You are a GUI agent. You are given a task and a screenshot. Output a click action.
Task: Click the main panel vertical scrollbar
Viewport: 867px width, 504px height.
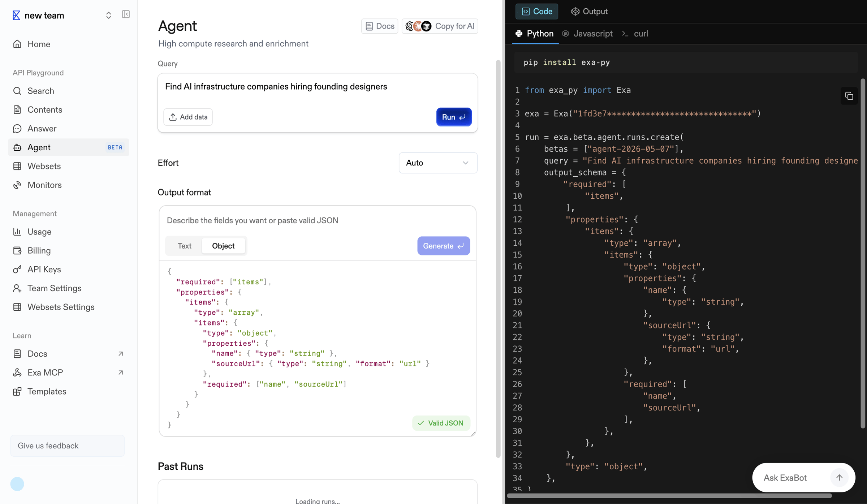[x=498, y=259]
